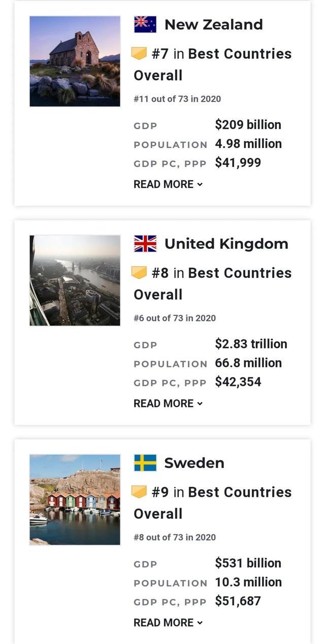Click the red boathouses photo for Sweden
This screenshot has height=644, width=325.
(75, 499)
